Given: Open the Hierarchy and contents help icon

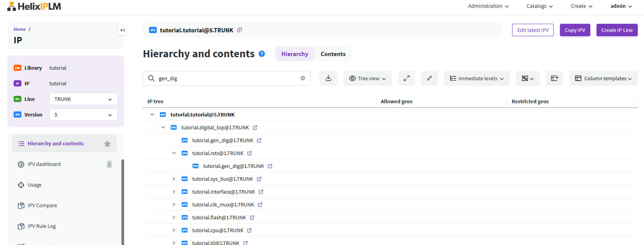Looking at the screenshot, I should pyautogui.click(x=262, y=54).
